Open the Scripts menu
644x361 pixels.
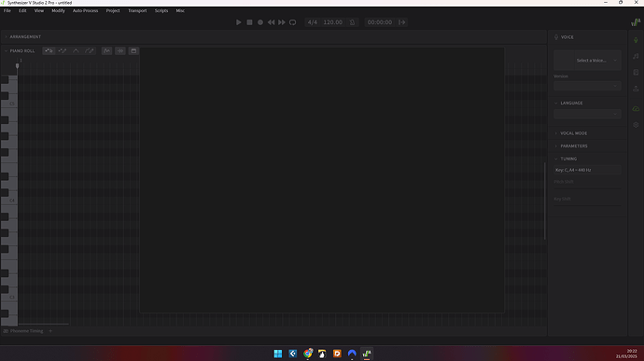pyautogui.click(x=161, y=10)
